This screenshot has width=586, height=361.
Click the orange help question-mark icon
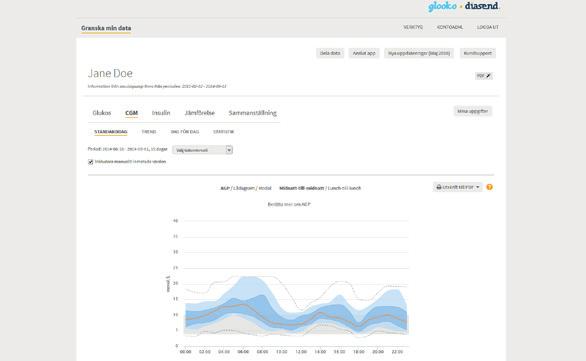tap(489, 187)
